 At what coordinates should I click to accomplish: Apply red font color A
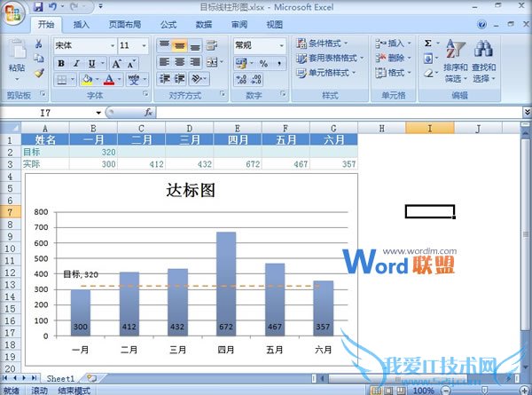click(109, 80)
